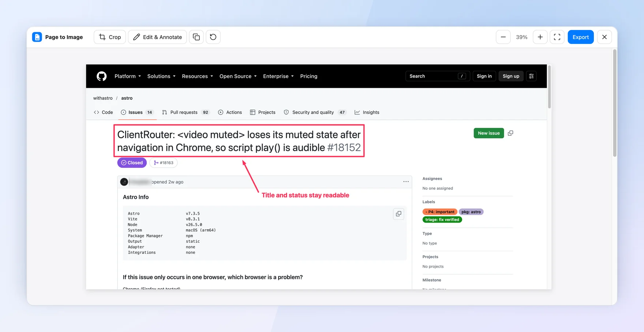Click the Page to Image logo icon
This screenshot has width=644, height=332.
[x=37, y=37]
